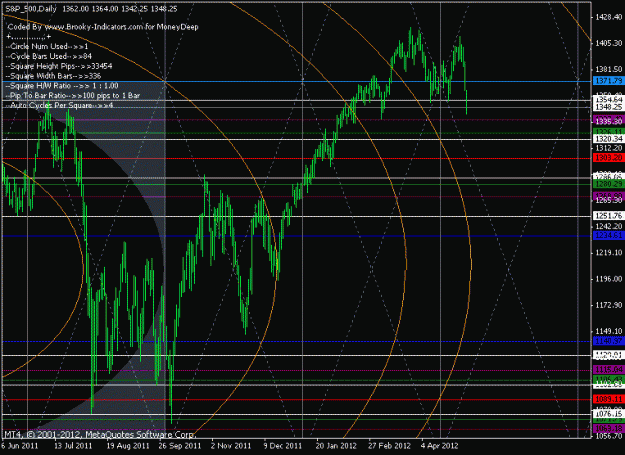Click the '20 Jan 2012' date label
This screenshot has height=455, width=625.
pyautogui.click(x=336, y=445)
